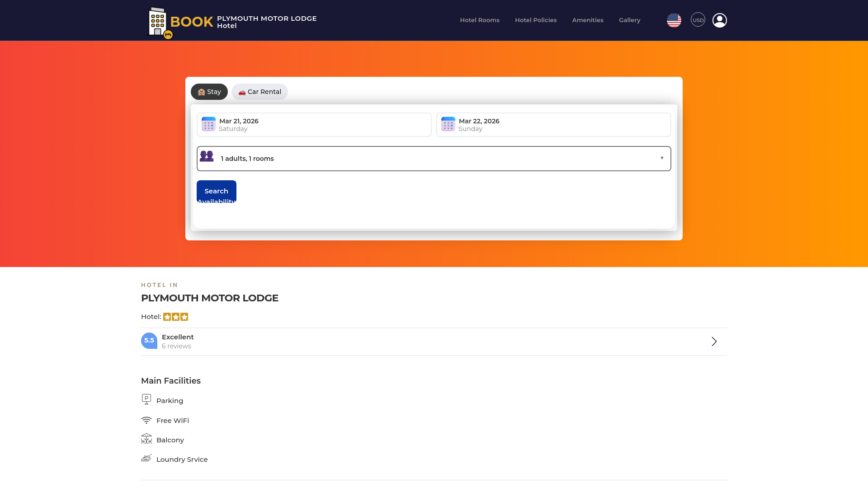Image resolution: width=868 pixels, height=488 pixels.
Task: Click the PLYMOUTH MOTOR LODGE Hotel header title
Action: click(x=267, y=22)
